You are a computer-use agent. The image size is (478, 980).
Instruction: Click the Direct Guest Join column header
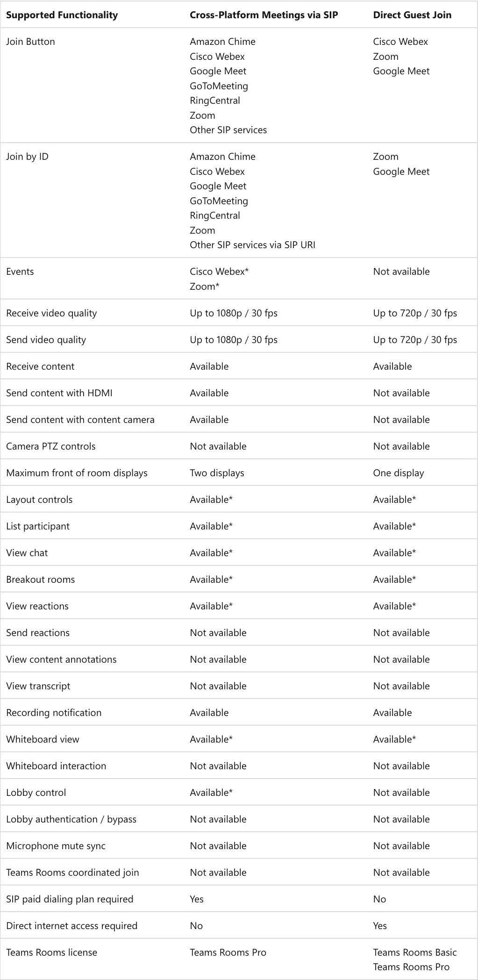(412, 15)
